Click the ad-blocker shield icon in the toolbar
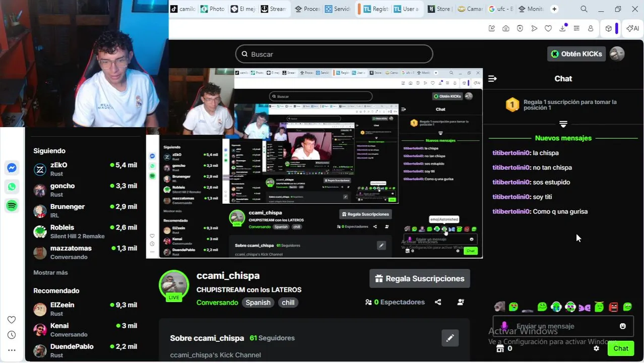 pos(520,28)
